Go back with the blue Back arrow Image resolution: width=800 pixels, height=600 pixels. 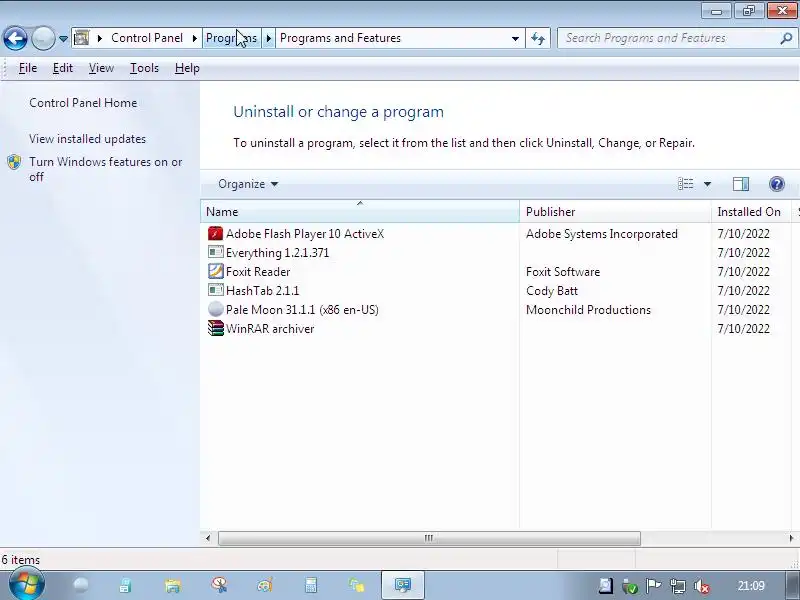pos(15,38)
